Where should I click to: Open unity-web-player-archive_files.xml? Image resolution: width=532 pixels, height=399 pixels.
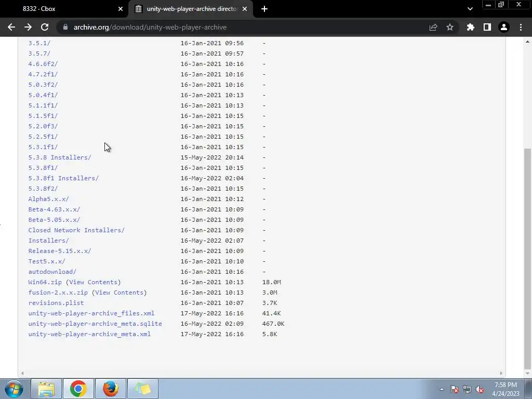[x=91, y=313]
